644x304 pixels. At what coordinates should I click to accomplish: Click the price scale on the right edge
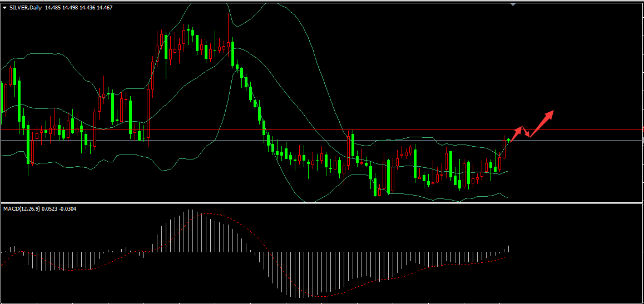click(641, 111)
